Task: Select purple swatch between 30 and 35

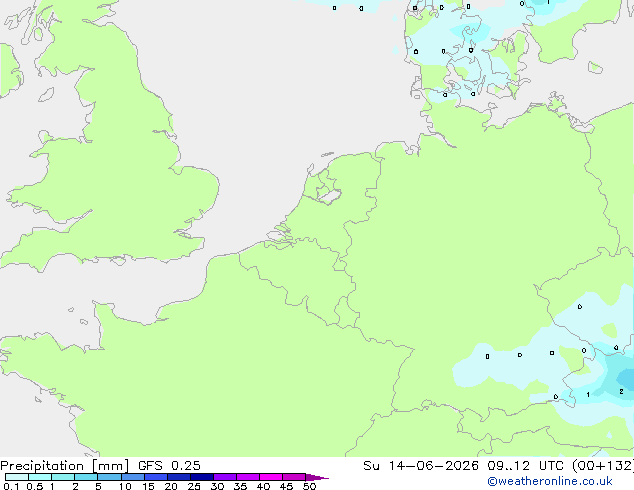Action: tap(225, 477)
